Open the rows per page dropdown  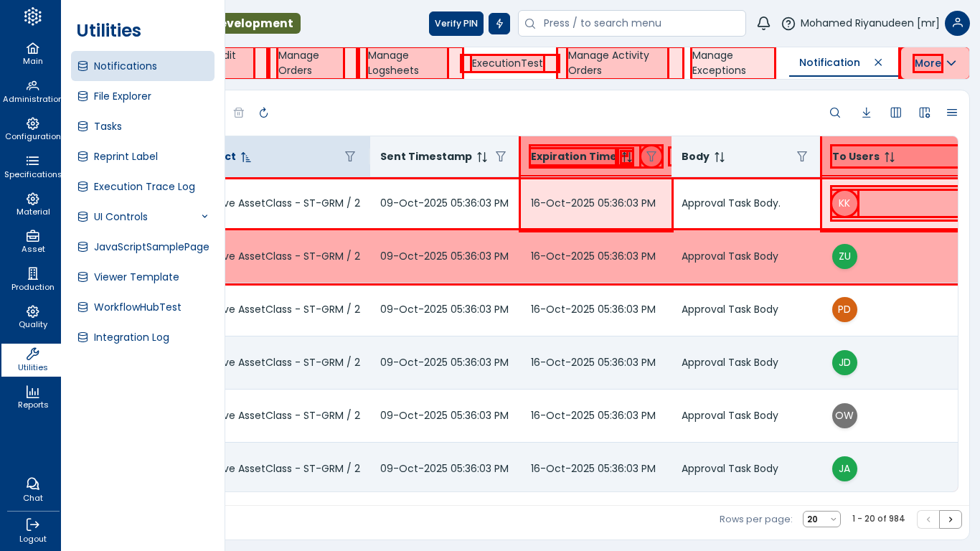pos(821,519)
